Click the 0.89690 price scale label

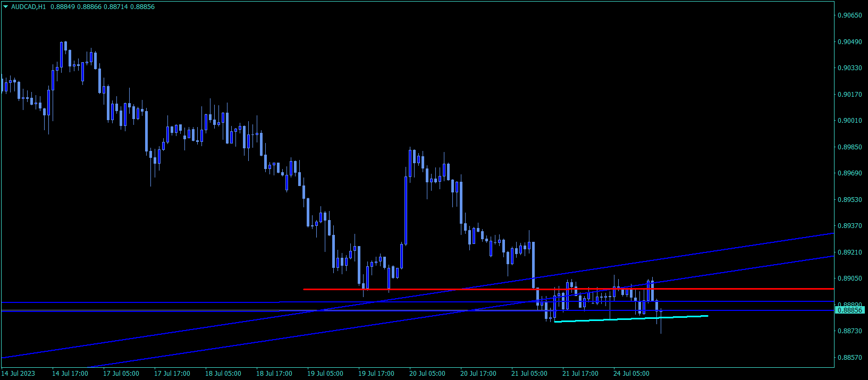point(850,173)
